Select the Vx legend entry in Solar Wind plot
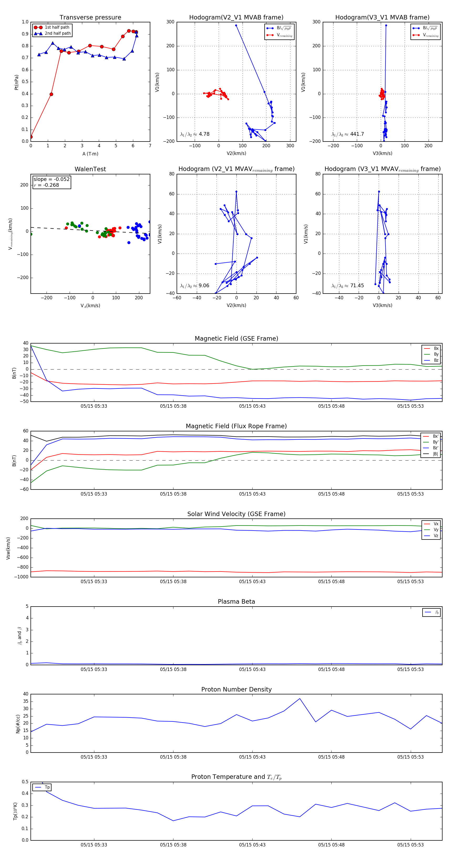 click(x=431, y=524)
